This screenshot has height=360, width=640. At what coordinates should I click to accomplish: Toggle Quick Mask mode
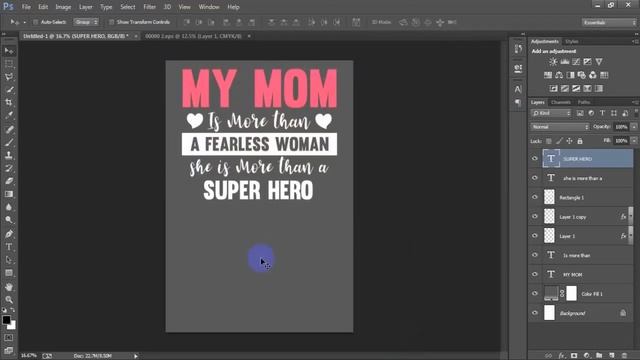[x=9, y=338]
